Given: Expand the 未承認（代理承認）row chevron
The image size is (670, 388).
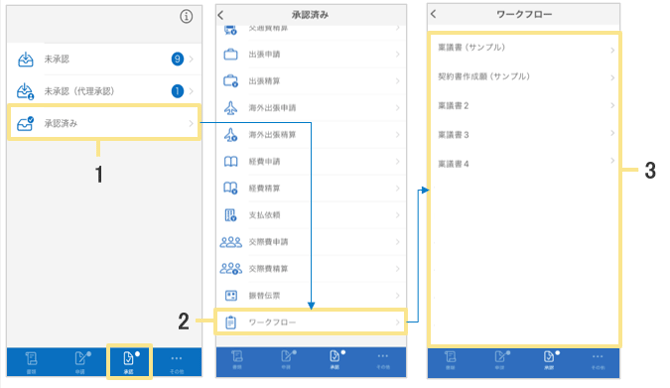Looking at the screenshot, I should 191,91.
